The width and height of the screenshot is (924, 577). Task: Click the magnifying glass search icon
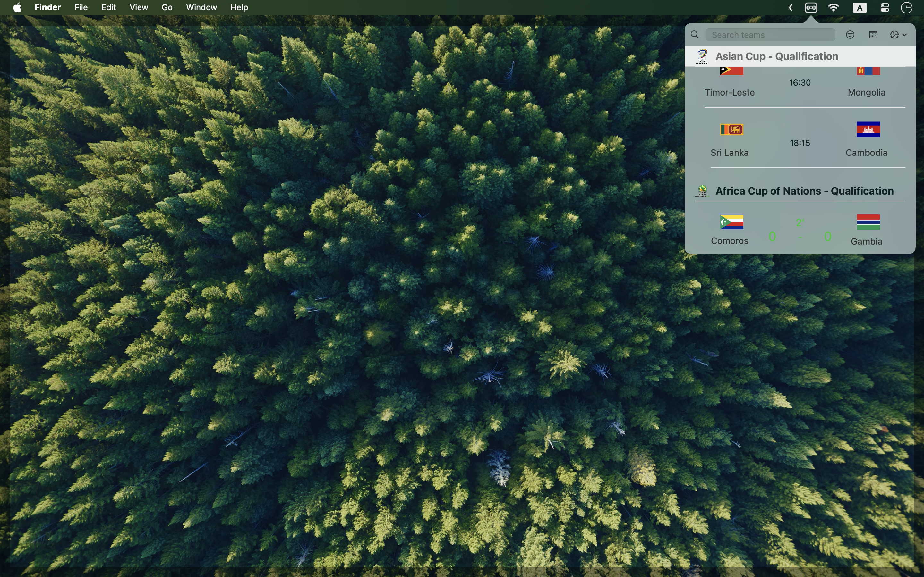tap(695, 35)
